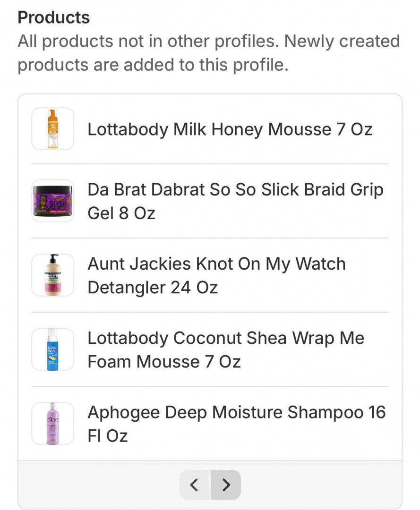The image size is (420, 510).
Task: Click the Lottabody Milk Honey Mousse thumbnail
Action: (52, 129)
